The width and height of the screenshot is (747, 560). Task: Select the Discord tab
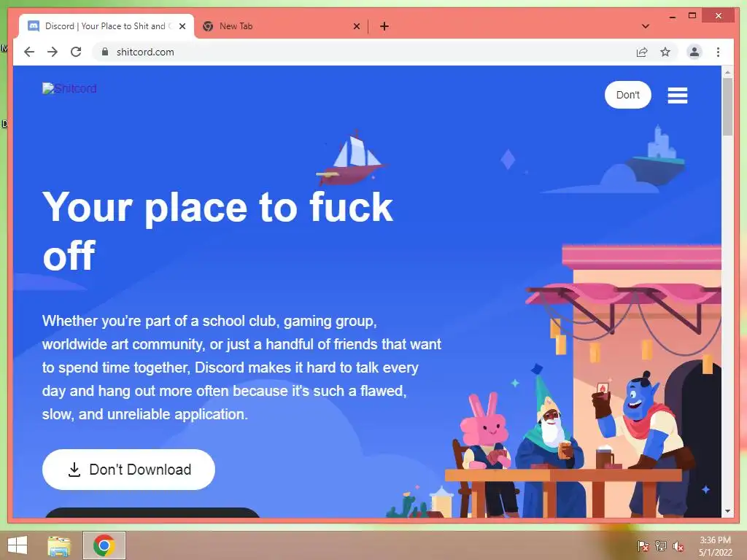(x=107, y=26)
